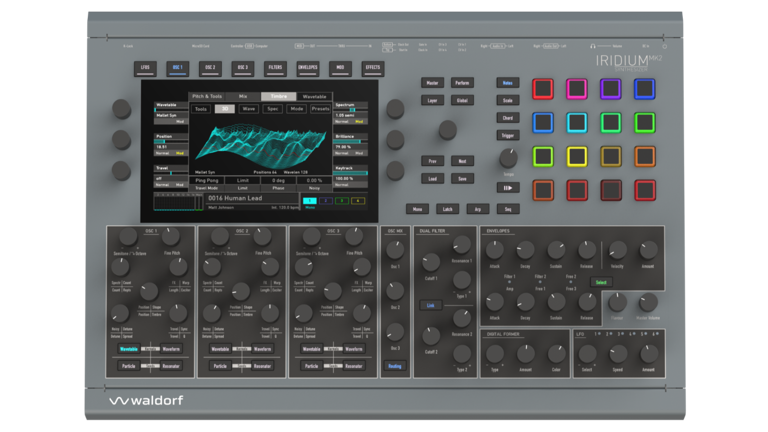
Task: Select Resonator mode for OSC 3
Action: point(354,366)
